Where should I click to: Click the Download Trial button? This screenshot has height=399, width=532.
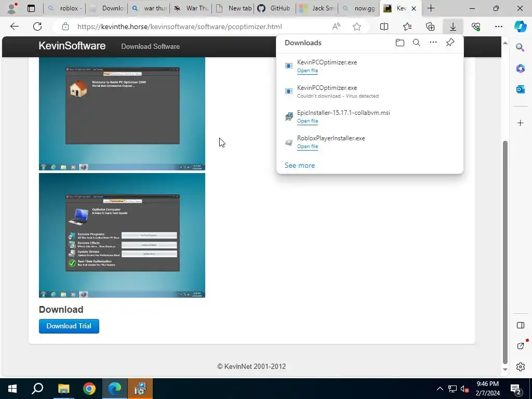click(69, 326)
